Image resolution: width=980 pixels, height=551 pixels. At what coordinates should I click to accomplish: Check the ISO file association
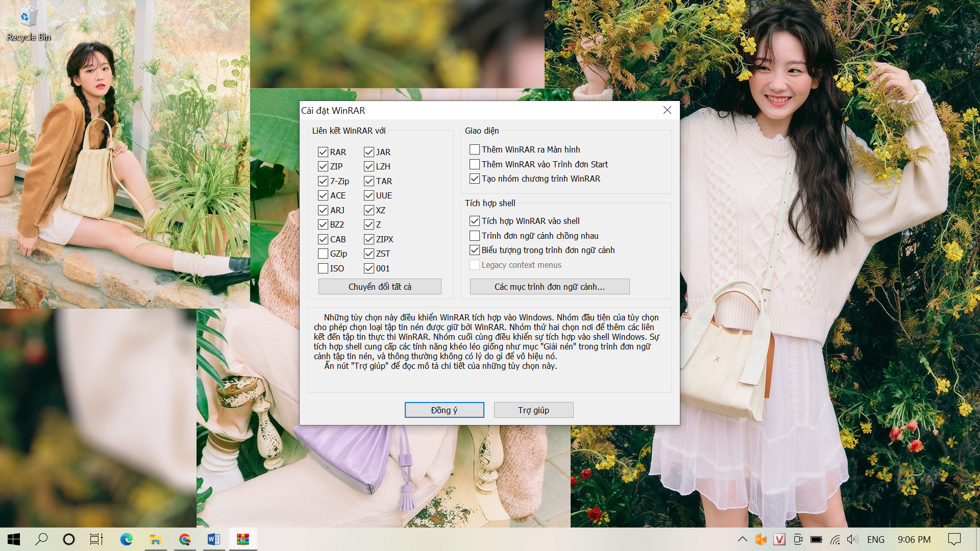pos(323,268)
